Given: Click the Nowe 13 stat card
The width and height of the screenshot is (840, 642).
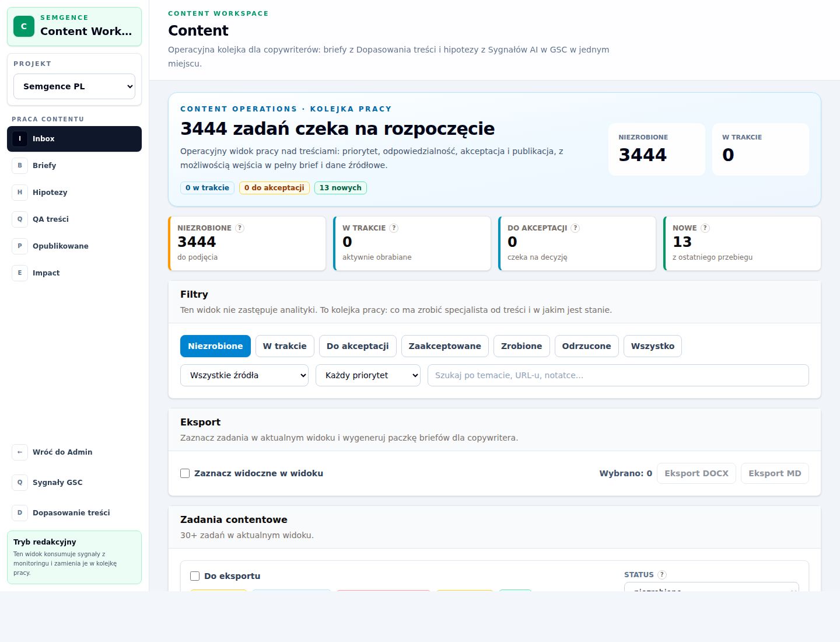Looking at the screenshot, I should click(x=742, y=243).
